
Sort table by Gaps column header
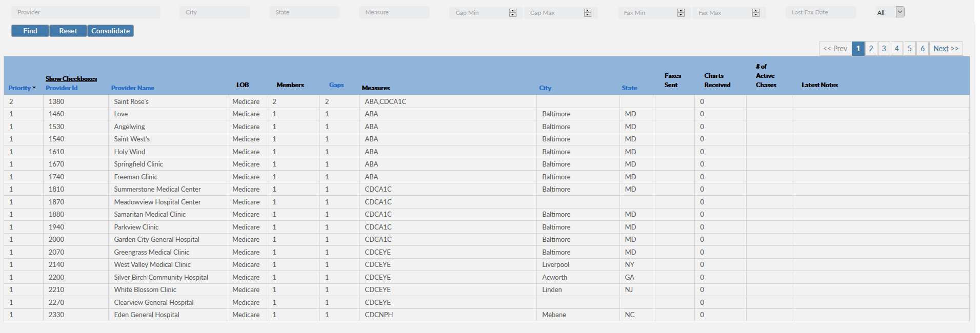pos(336,85)
